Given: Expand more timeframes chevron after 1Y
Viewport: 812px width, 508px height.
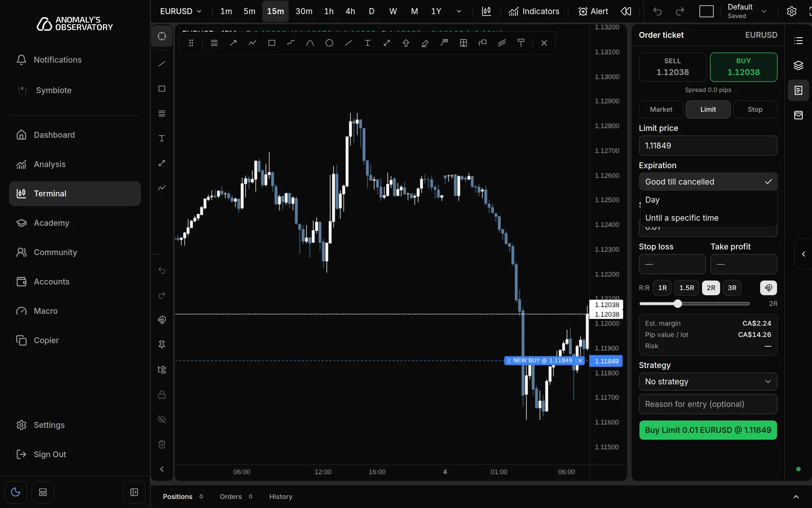Looking at the screenshot, I should (x=459, y=11).
